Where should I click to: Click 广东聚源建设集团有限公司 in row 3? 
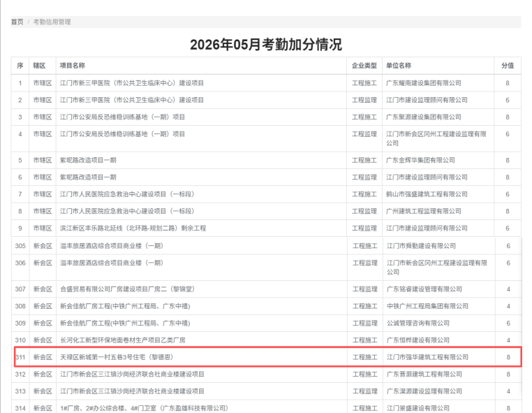pos(423,117)
